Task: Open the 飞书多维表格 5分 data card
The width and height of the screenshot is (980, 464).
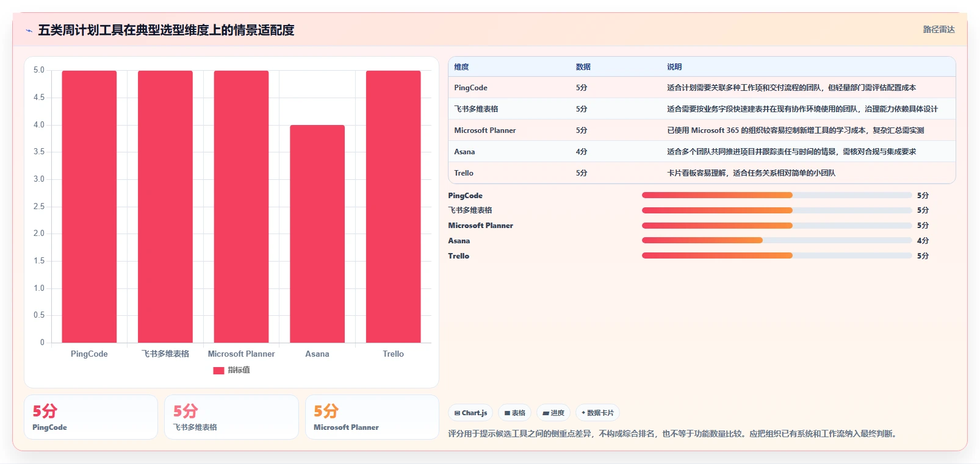Action: pos(231,417)
